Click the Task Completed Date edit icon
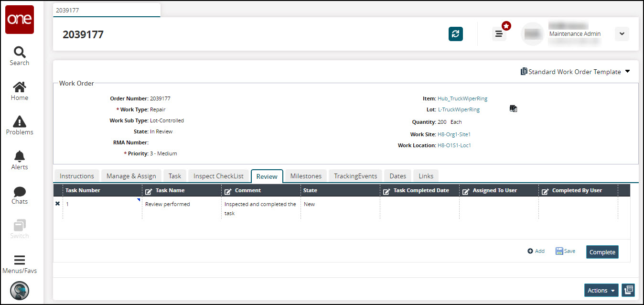Screen dimensions: 644x305 [386, 191]
